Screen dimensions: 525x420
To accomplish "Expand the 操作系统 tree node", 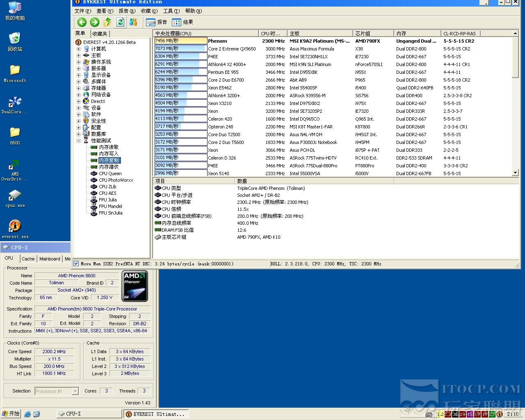I will point(78,62).
